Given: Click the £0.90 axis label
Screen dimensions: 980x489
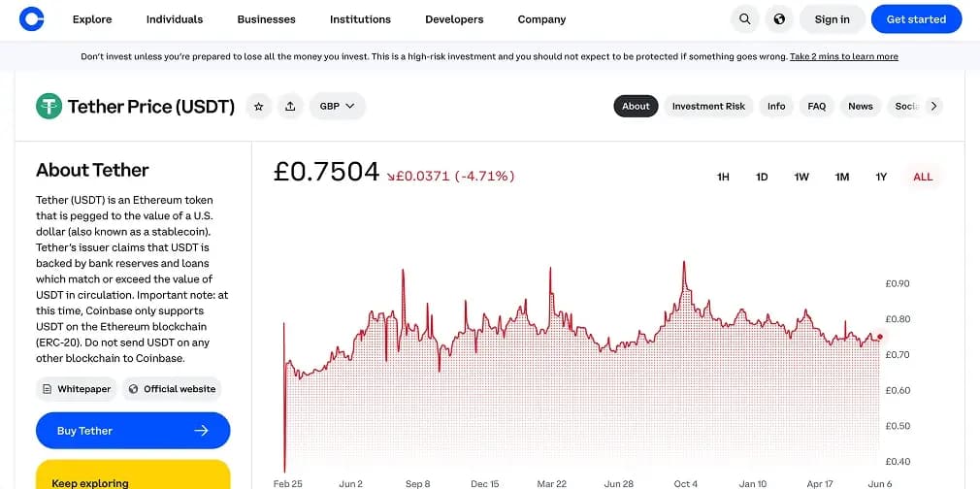Looking at the screenshot, I should click(x=898, y=283).
